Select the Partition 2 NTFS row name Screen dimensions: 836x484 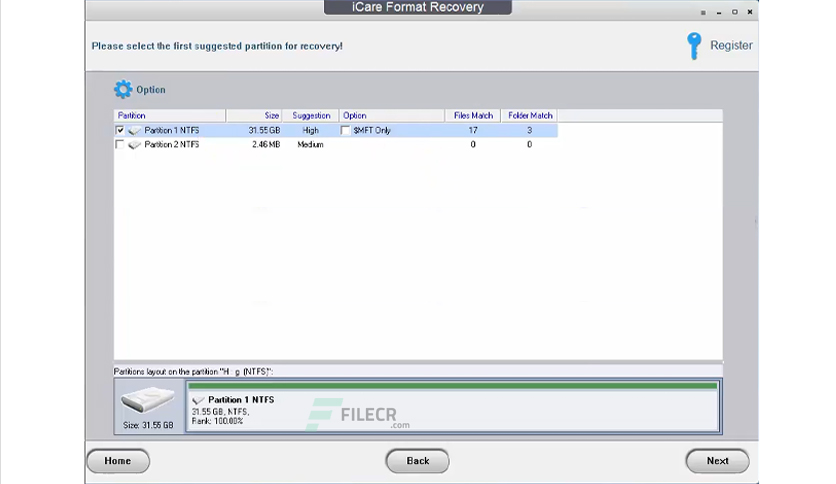coord(172,144)
